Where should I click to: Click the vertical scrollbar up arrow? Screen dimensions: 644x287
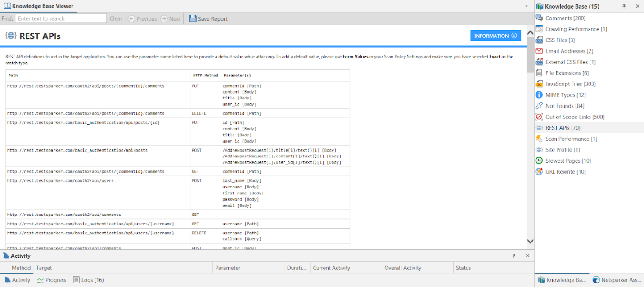pos(530,32)
